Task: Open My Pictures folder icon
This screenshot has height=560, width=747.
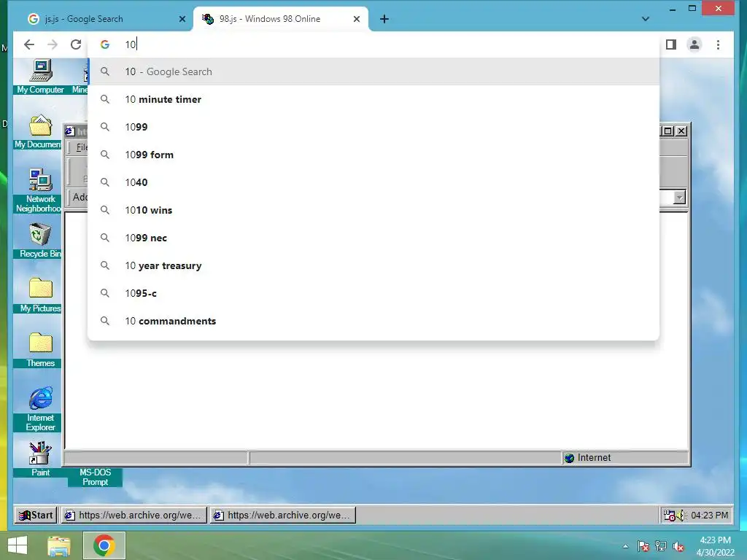Action: tap(41, 295)
